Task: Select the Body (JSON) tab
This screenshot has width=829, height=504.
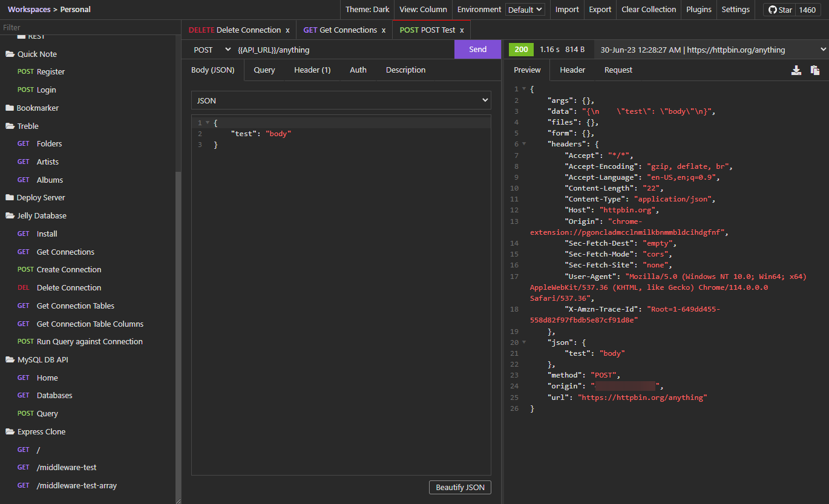Action: click(212, 70)
